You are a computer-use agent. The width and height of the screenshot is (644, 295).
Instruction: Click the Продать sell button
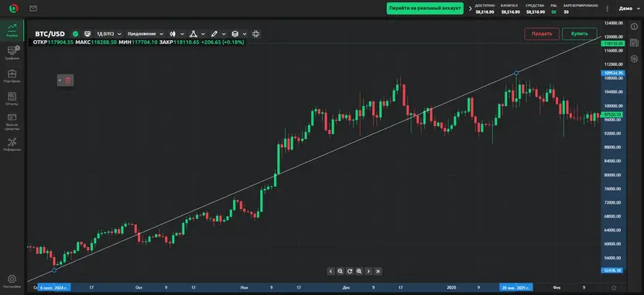pos(542,34)
